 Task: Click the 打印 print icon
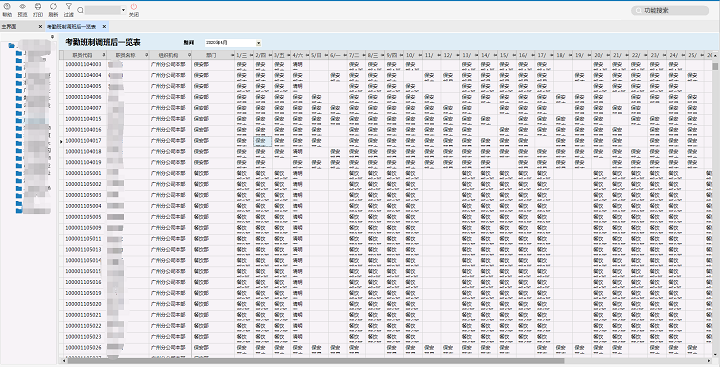[x=38, y=7]
